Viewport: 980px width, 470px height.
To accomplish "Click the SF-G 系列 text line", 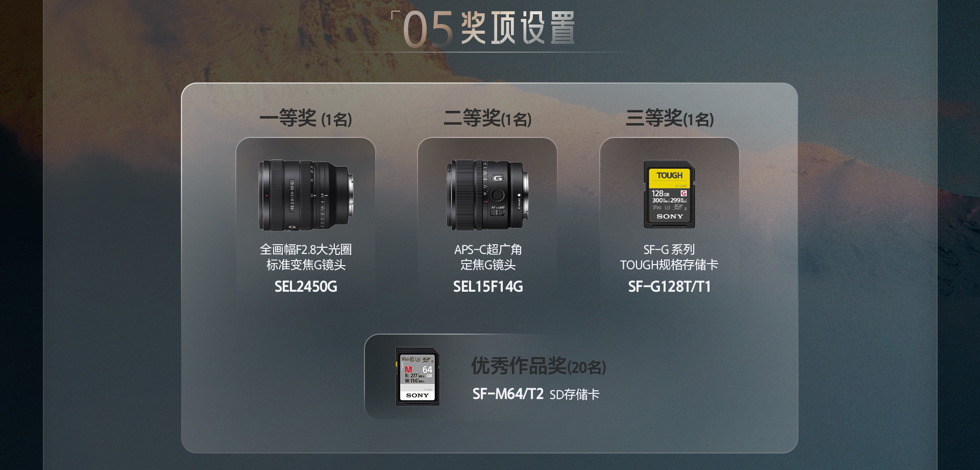I will point(669,249).
